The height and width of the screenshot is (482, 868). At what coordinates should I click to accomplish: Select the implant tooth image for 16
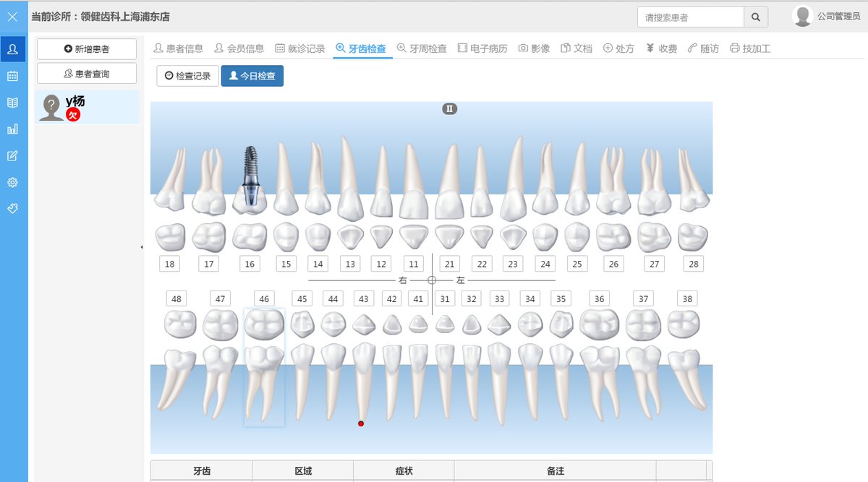click(x=250, y=180)
